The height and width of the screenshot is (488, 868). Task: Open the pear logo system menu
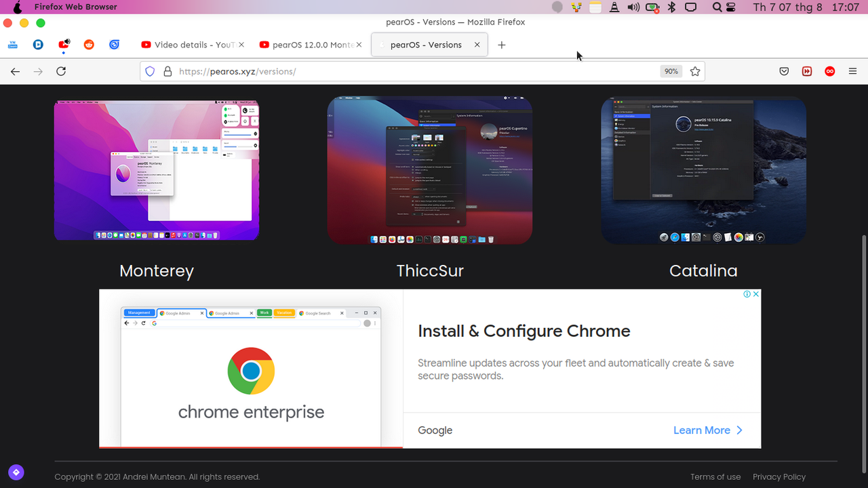point(18,7)
